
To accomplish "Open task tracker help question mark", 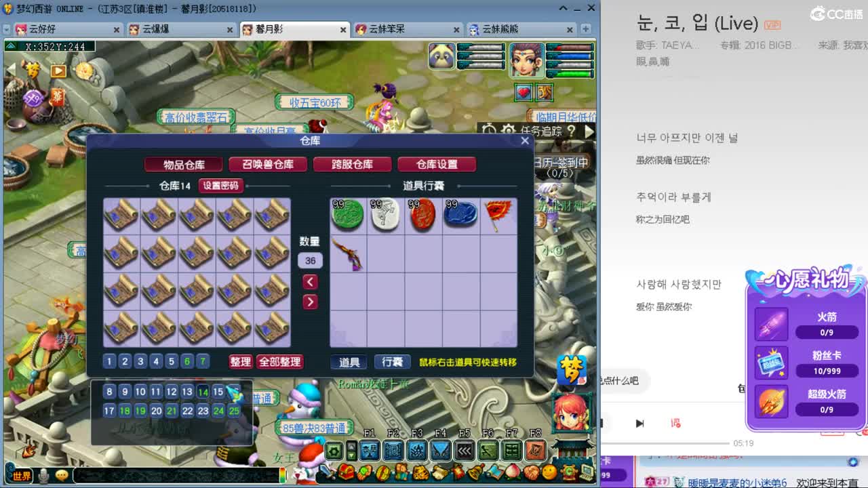I will 572,131.
